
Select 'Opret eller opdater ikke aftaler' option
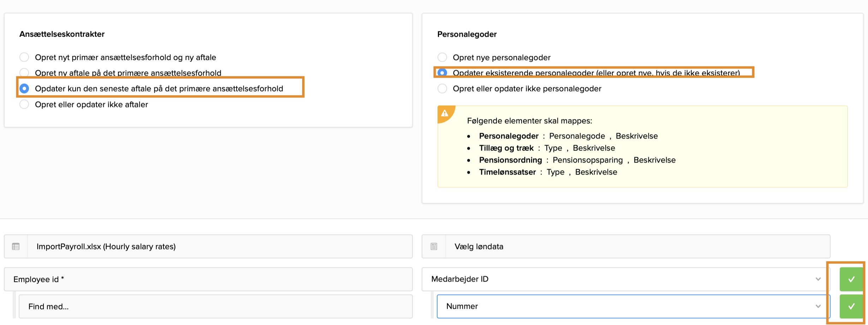tap(24, 105)
